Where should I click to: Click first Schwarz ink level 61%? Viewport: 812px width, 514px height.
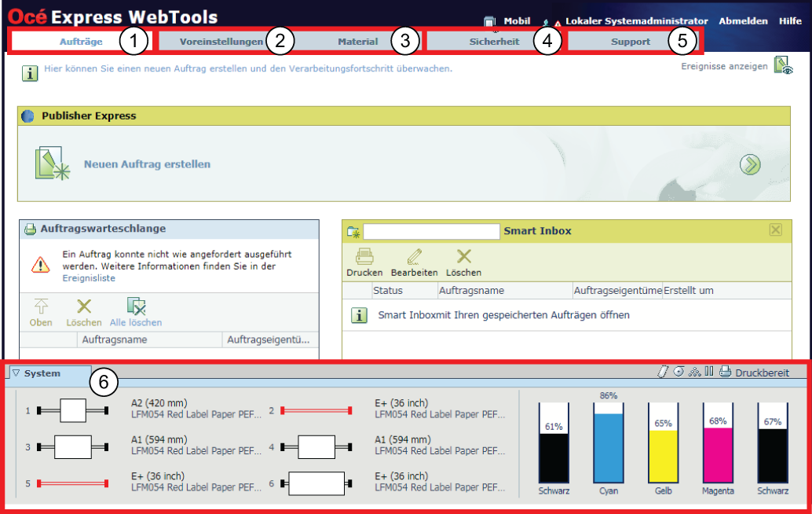tap(554, 443)
